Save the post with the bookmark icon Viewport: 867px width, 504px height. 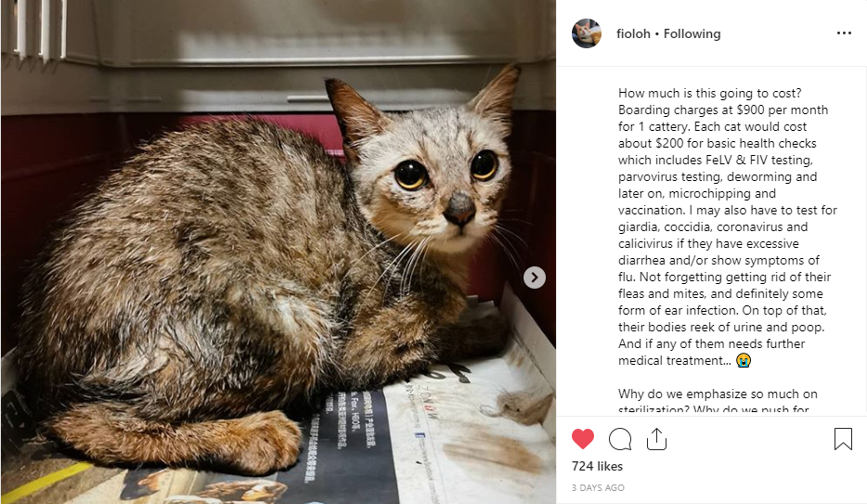(x=843, y=439)
